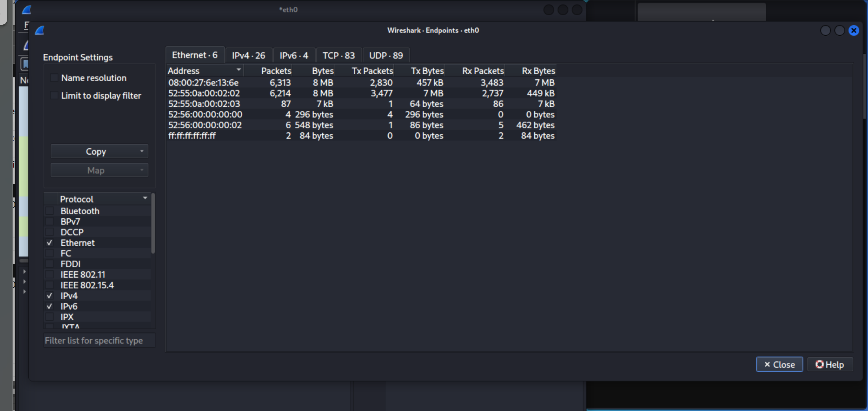The width and height of the screenshot is (868, 411).
Task: Uncheck the Ethernet protocol box
Action: click(x=50, y=243)
